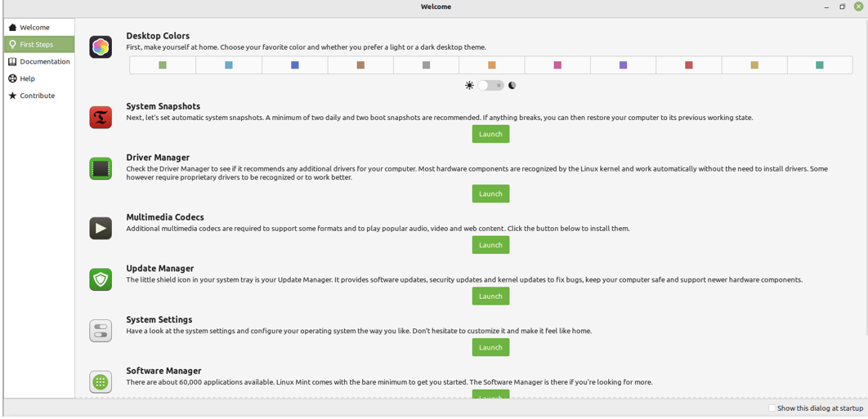The image size is (868, 419).
Task: Choose the teal desktop color
Action: [820, 65]
